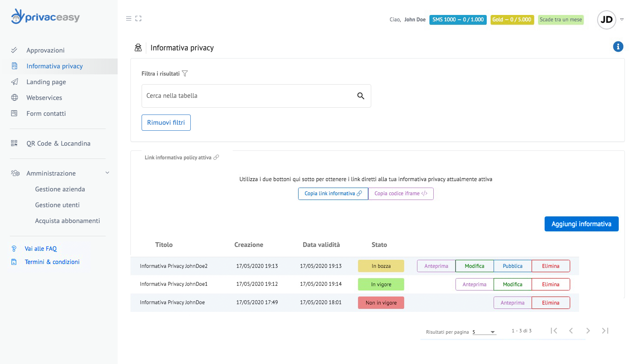Publish Informativa Privacy JohnDoe2 with Pubblica
The height and width of the screenshot is (364, 636).
tap(512, 266)
